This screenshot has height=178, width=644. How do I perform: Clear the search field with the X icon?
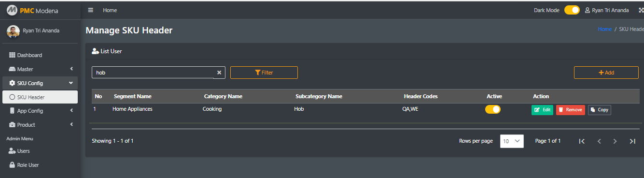[x=219, y=73]
